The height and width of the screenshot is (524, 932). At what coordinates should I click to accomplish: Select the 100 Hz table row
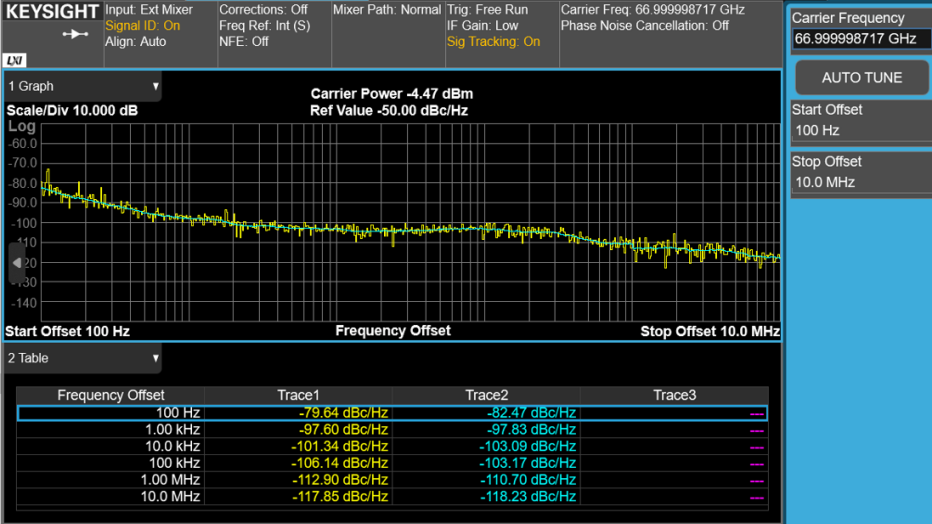(x=392, y=413)
